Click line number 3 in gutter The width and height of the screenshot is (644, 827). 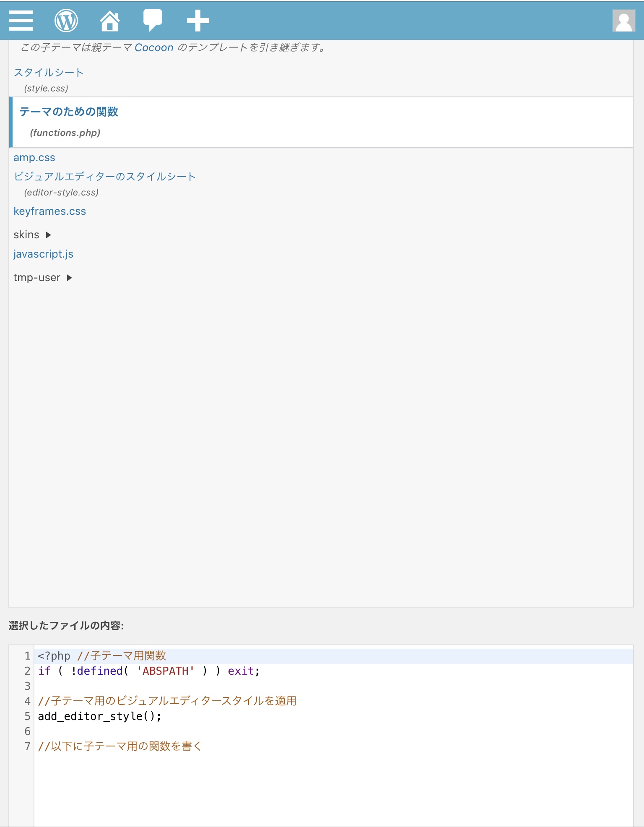27,686
